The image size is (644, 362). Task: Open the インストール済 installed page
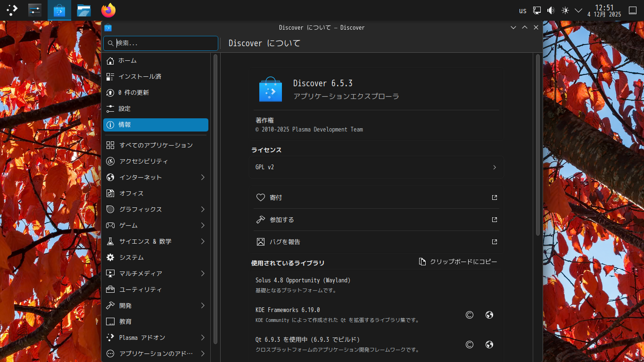156,76
